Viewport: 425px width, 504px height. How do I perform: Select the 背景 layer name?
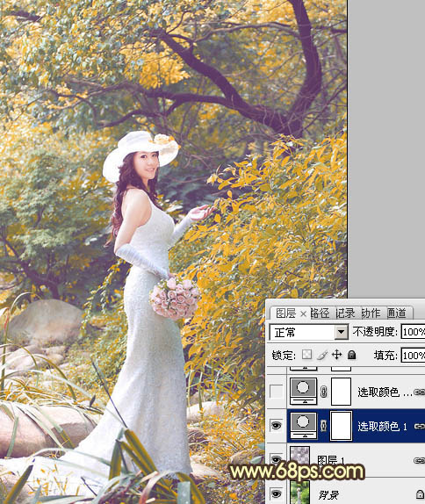point(328,494)
